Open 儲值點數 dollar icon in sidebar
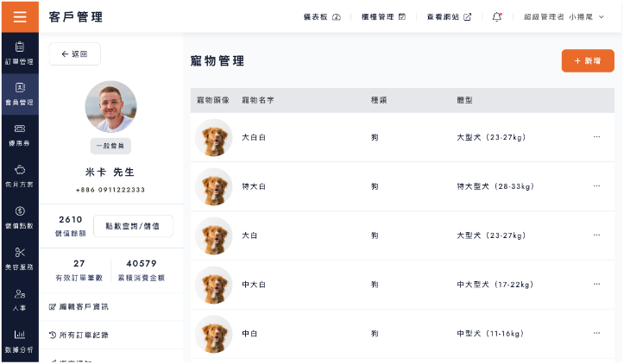The height and width of the screenshot is (364, 624). 20,217
